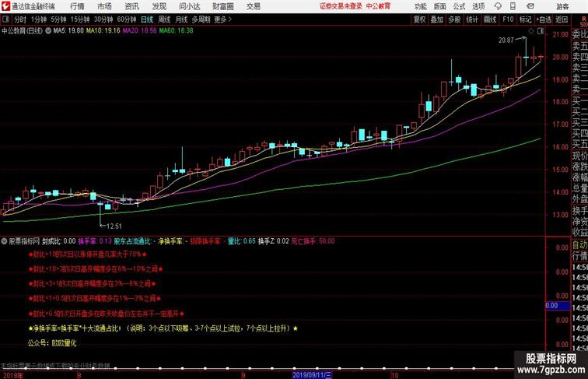
Task: Switch to 60分钟 period
Action: click(127, 19)
